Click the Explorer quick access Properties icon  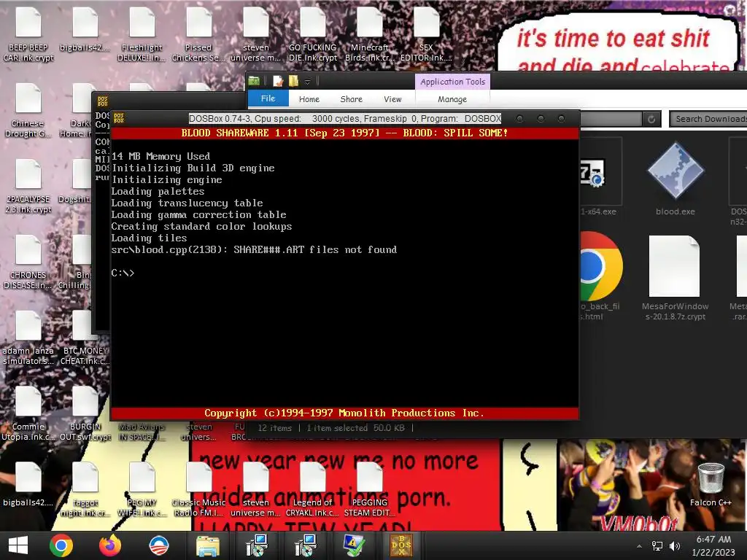278,82
